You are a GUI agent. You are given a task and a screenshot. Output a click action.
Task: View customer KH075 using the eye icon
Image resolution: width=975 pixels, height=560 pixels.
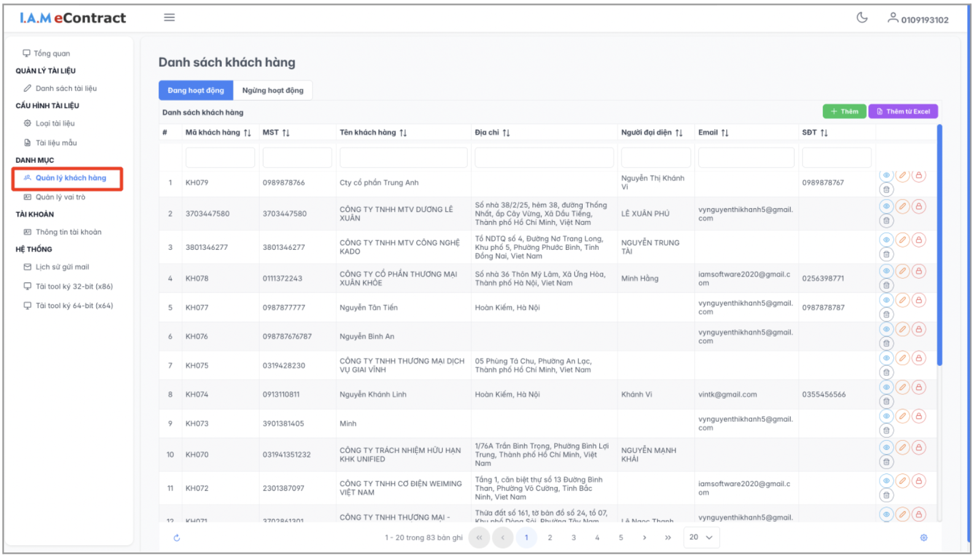click(x=886, y=358)
